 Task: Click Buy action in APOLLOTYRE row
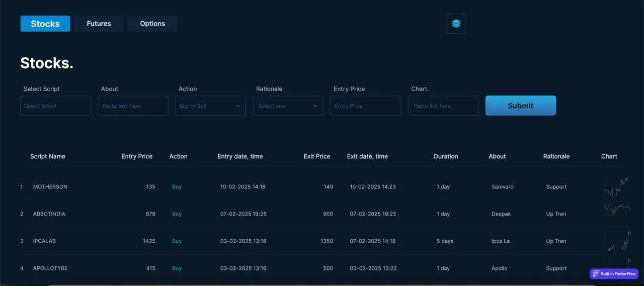(177, 268)
